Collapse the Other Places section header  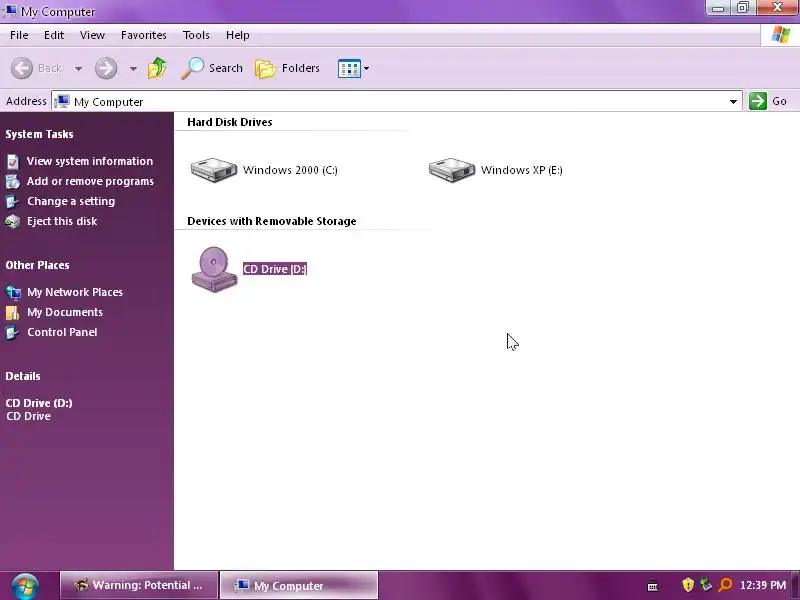point(37,265)
